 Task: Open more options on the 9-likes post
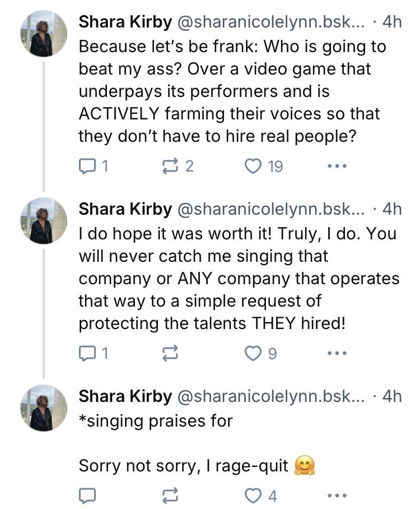point(337,353)
